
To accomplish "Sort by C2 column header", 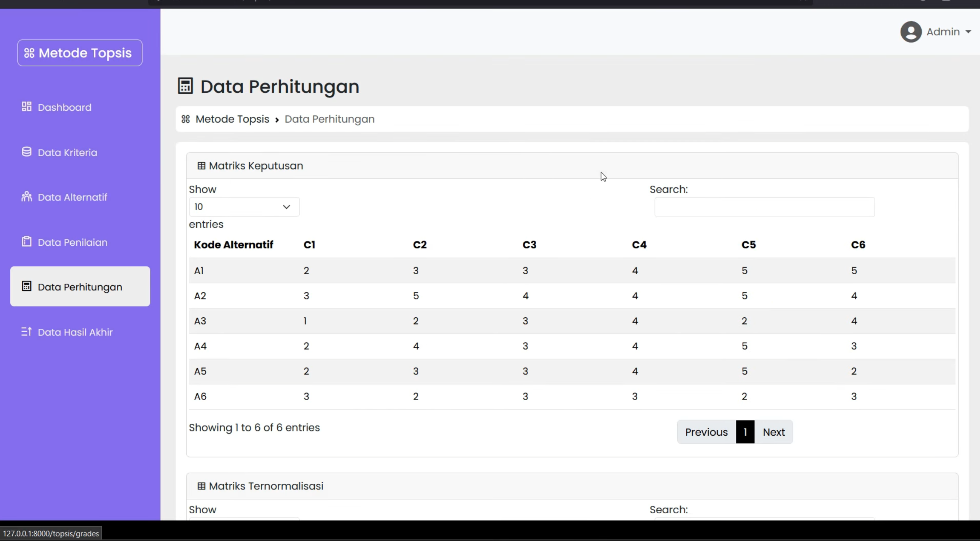I will 420,245.
